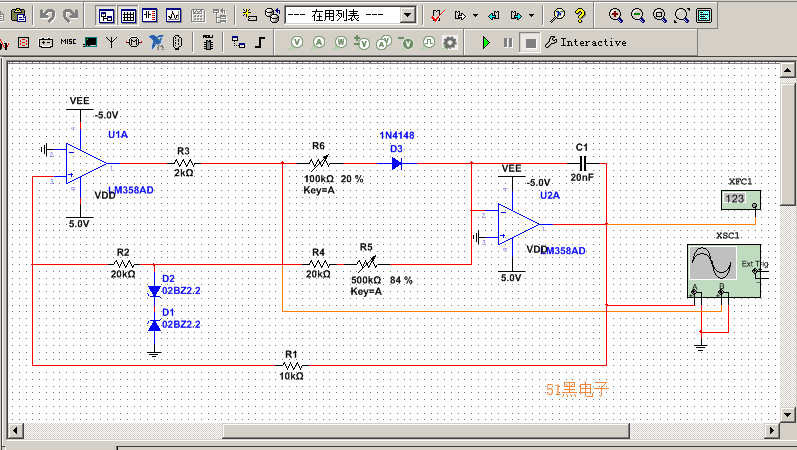Open the yellow Help question mark
The height and width of the screenshot is (450, 797).
(580, 15)
